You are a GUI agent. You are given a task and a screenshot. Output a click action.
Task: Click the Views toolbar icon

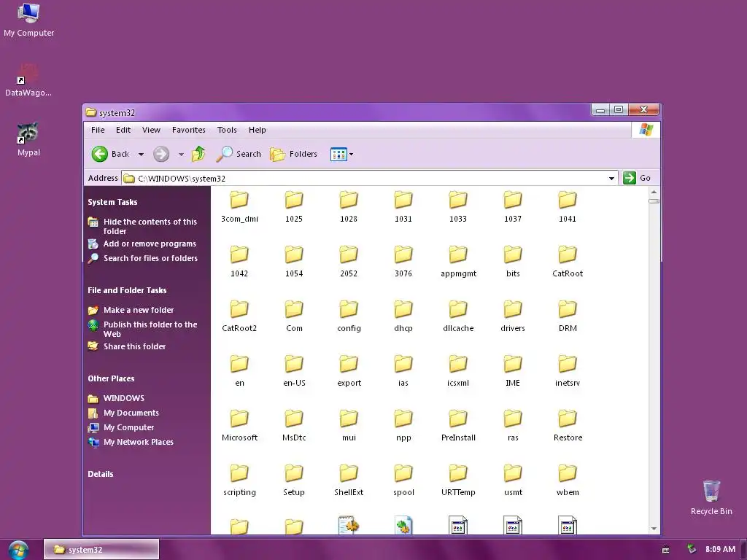coord(338,155)
